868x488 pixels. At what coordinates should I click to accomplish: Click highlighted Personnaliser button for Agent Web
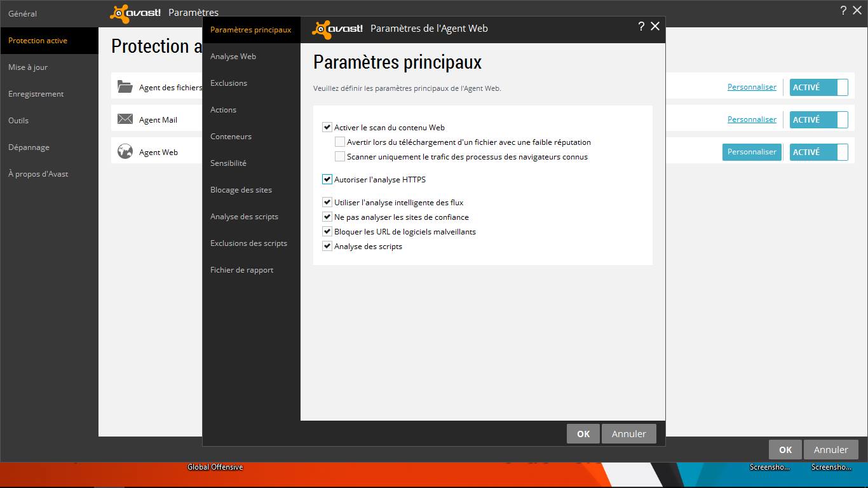click(752, 152)
